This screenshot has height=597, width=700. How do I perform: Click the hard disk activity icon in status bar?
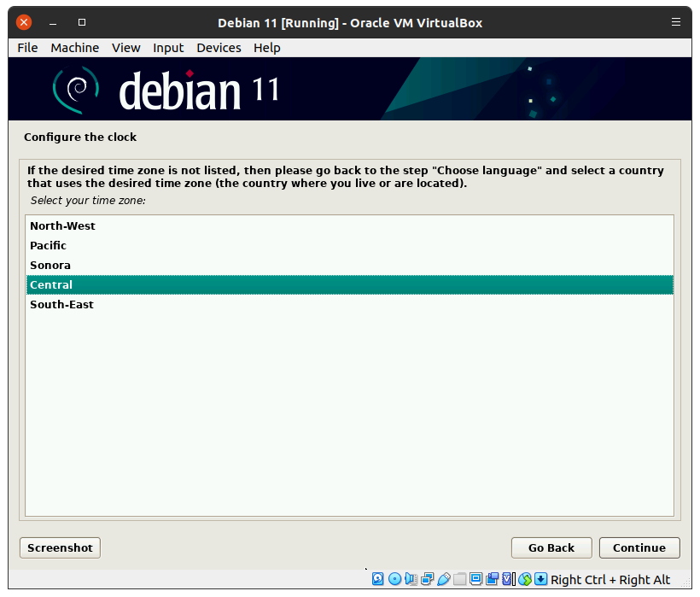(378, 579)
